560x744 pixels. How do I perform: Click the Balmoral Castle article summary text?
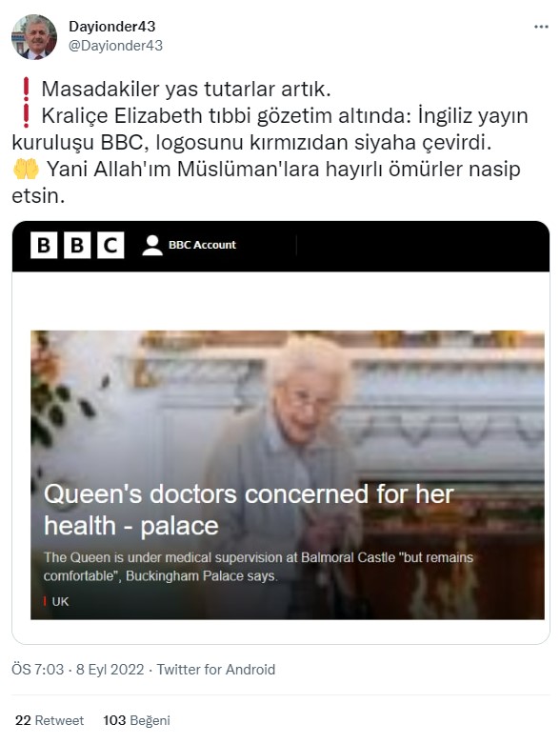(x=258, y=567)
